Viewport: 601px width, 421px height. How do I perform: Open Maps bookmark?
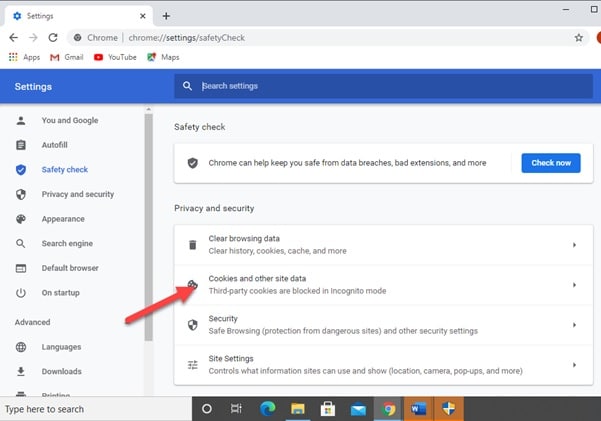163,57
